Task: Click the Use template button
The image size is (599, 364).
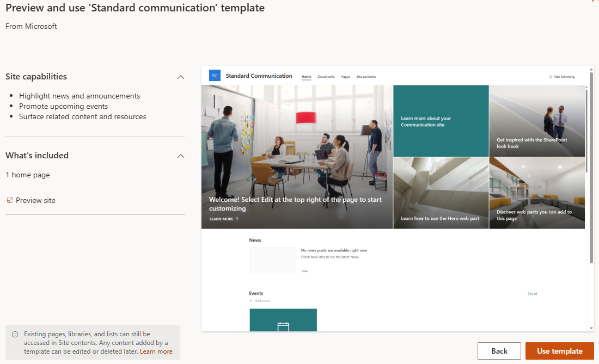Action: tap(560, 351)
